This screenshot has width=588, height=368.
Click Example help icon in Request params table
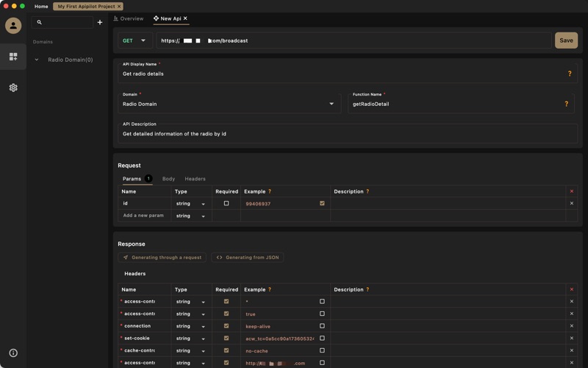(270, 191)
